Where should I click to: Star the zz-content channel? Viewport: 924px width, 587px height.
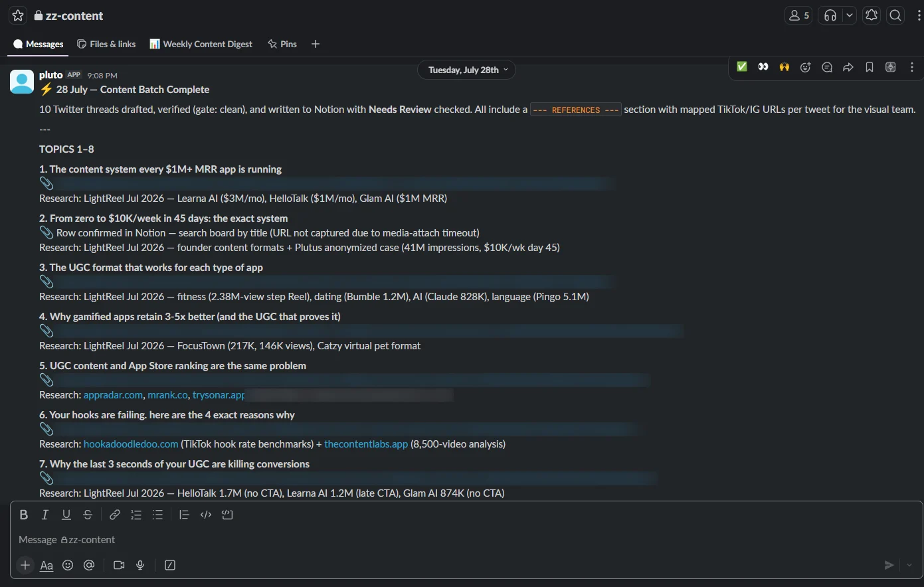tap(18, 15)
